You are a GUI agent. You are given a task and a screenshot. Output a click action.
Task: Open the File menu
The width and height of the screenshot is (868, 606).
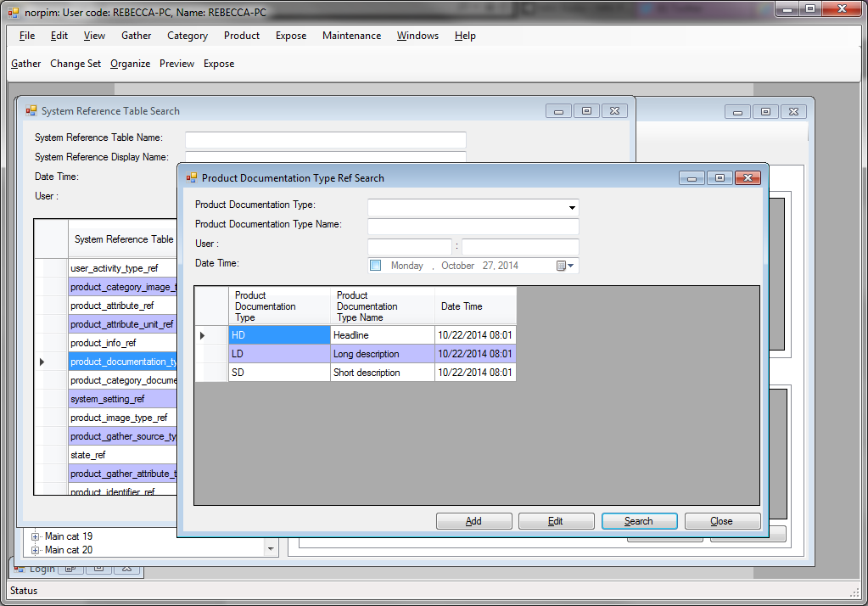[x=26, y=36]
